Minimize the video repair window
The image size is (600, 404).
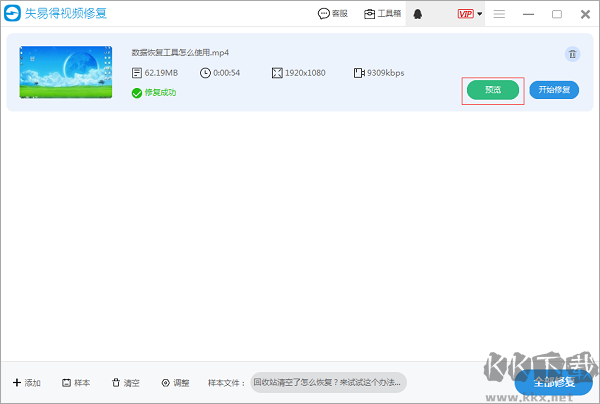tap(528, 14)
